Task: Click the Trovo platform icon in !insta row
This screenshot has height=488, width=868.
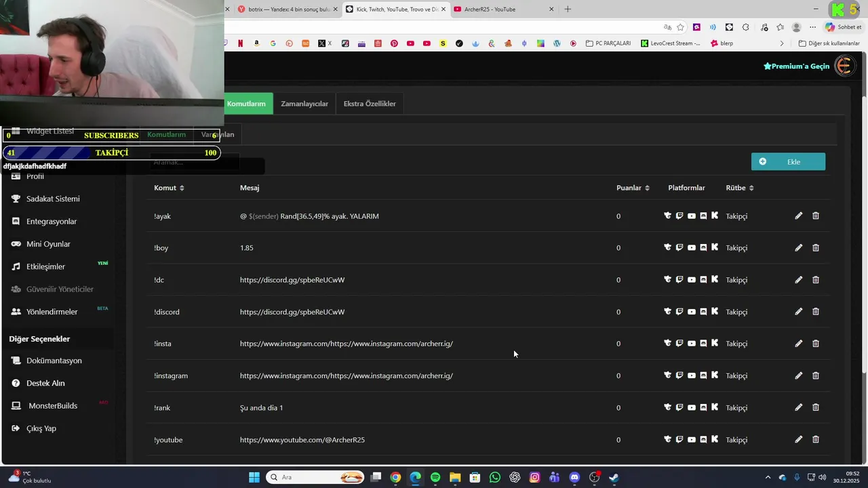Action: pyautogui.click(x=667, y=344)
